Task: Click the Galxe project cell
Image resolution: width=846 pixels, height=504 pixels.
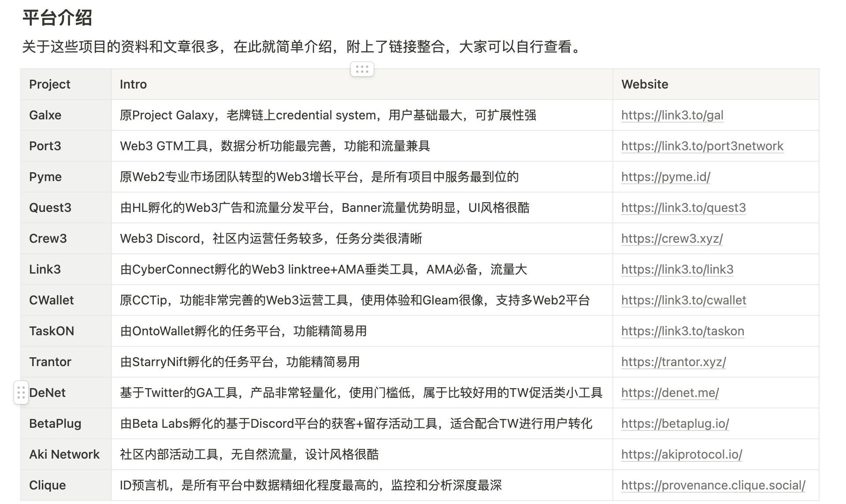Action: pos(66,115)
